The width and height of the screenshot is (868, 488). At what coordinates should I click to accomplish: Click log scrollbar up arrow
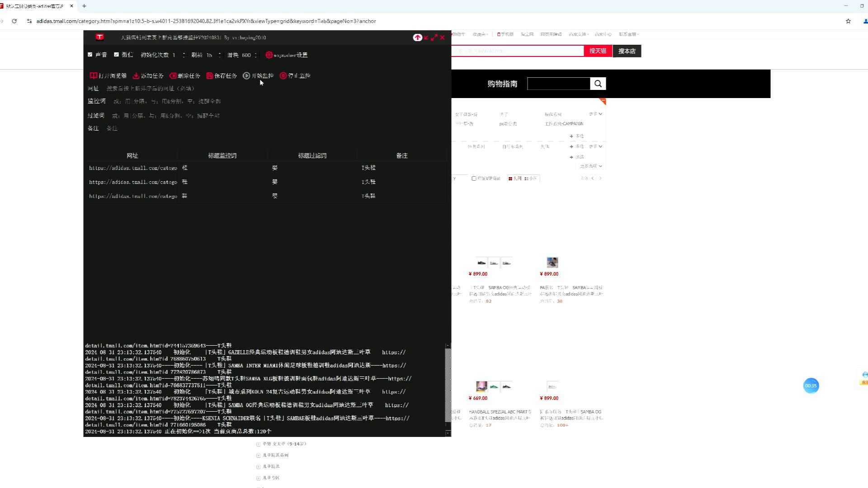point(448,346)
